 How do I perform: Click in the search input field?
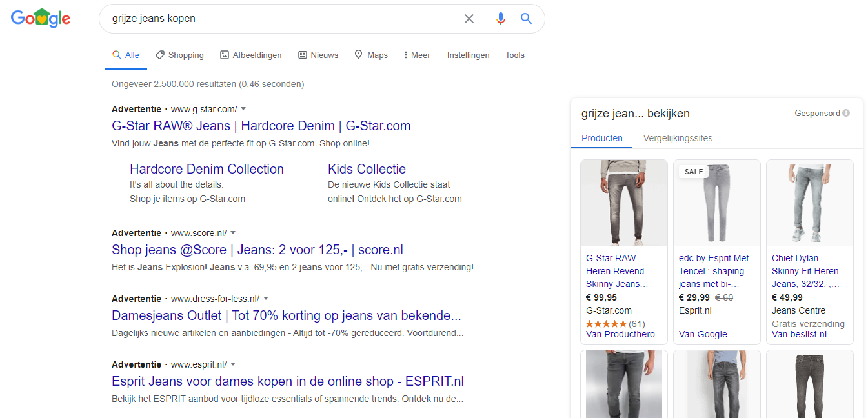[x=284, y=19]
